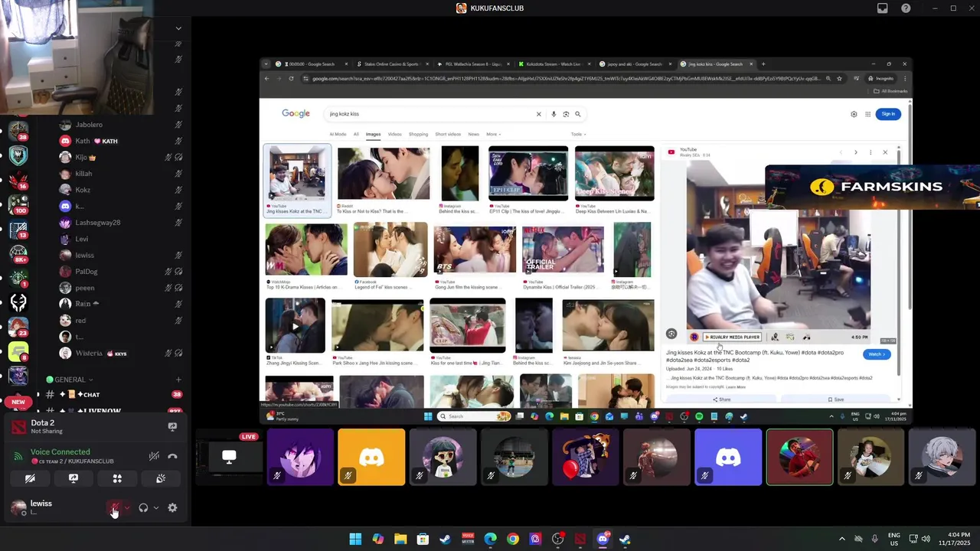The image size is (980, 551).
Task: Add channel plus icon next to GENERAL
Action: coord(178,380)
